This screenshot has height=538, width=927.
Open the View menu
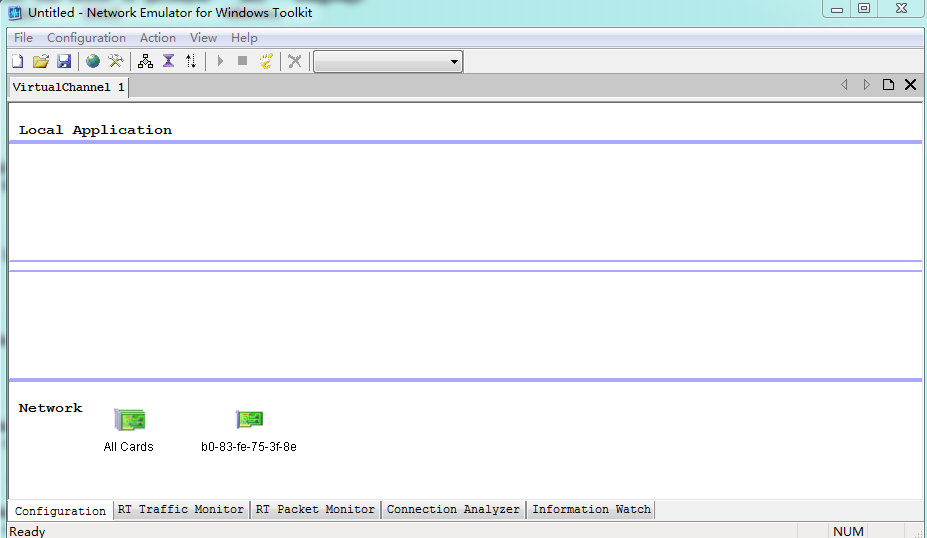(x=203, y=38)
